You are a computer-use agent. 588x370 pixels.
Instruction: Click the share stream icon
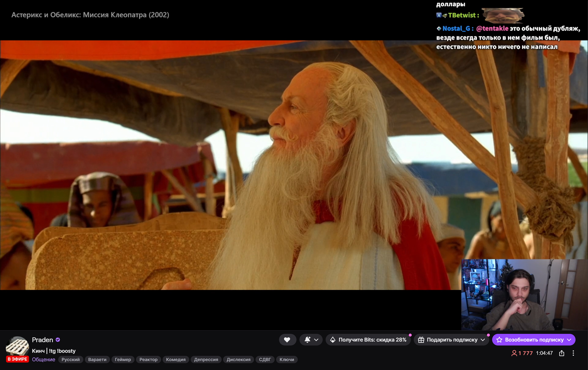pos(562,353)
